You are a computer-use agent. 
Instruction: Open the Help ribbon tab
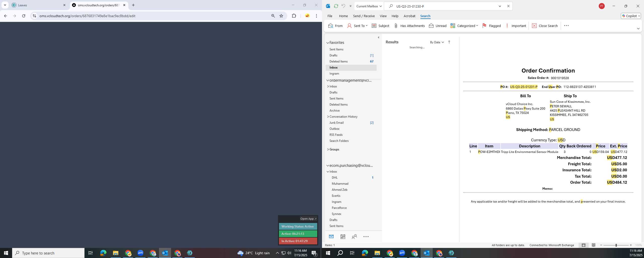395,16
